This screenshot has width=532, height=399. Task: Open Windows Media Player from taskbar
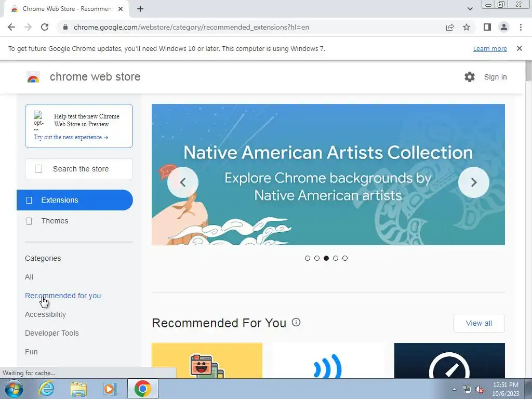coord(110,389)
